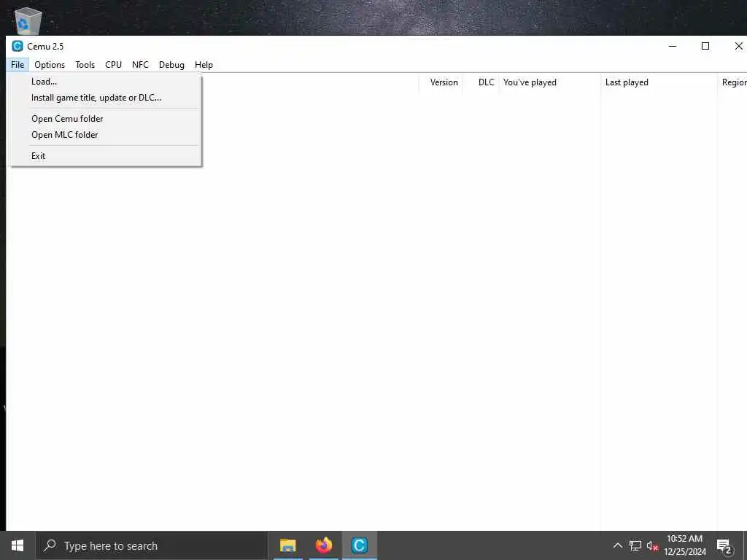Open the Options menu

[x=50, y=65]
